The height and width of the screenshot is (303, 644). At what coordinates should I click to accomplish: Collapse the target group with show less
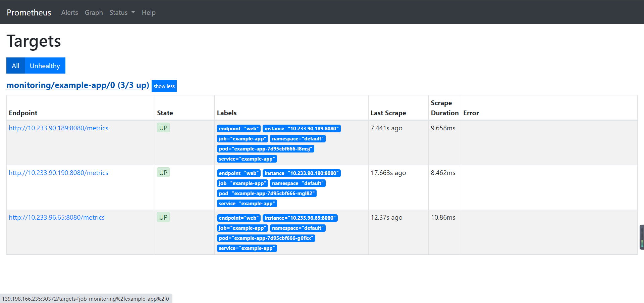164,86
